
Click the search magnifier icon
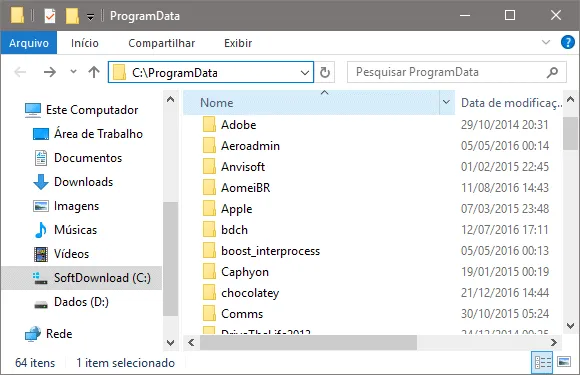(x=552, y=72)
